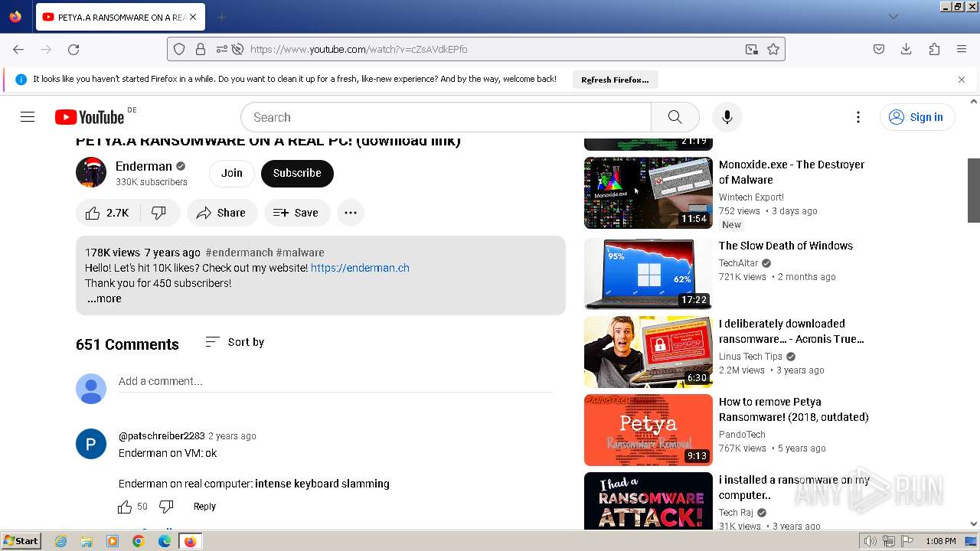Share the video
The image size is (980, 551).
[x=221, y=213]
